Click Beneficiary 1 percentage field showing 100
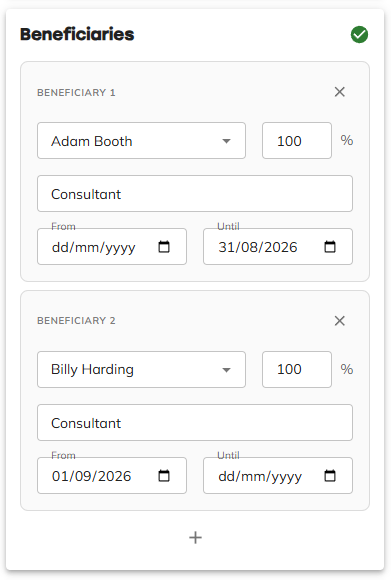The height and width of the screenshot is (580, 391). coord(297,141)
